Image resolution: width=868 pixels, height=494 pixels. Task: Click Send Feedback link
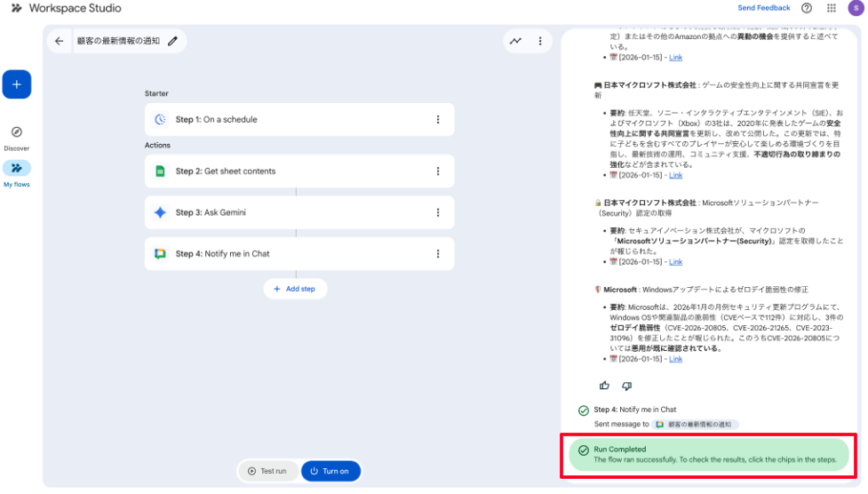(763, 8)
